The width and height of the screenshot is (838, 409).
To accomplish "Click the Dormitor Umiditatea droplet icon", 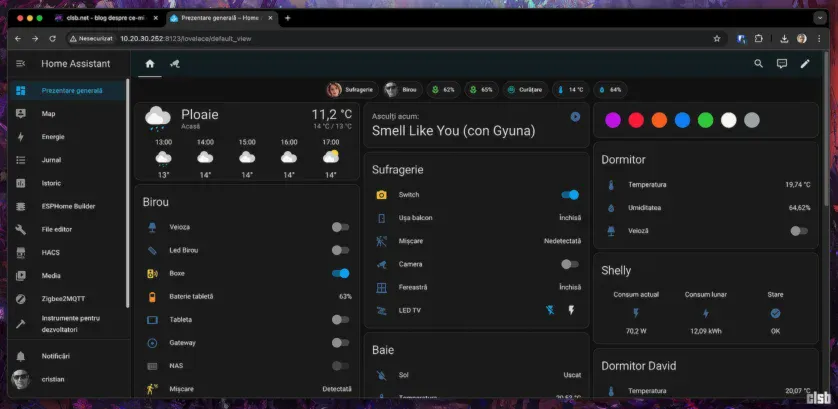I will click(x=611, y=208).
